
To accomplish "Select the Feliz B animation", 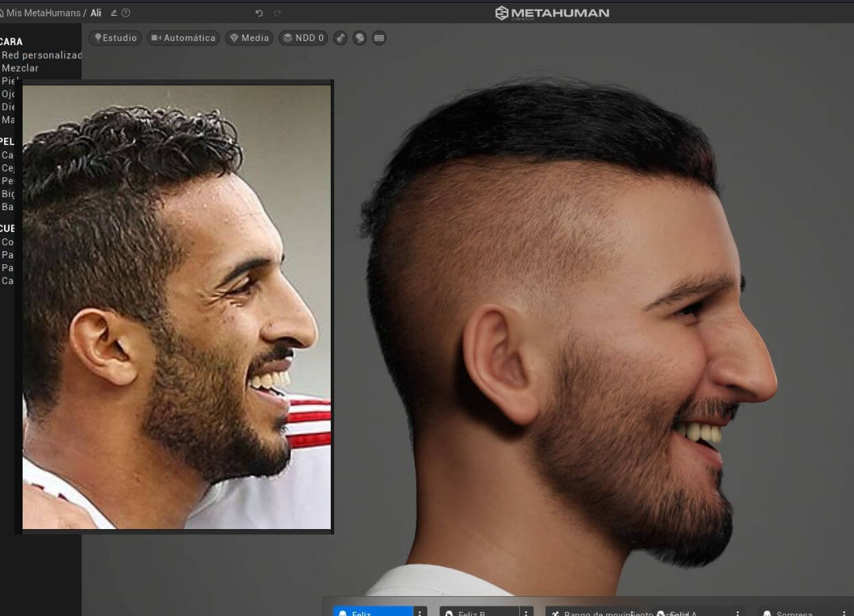I will [479, 611].
